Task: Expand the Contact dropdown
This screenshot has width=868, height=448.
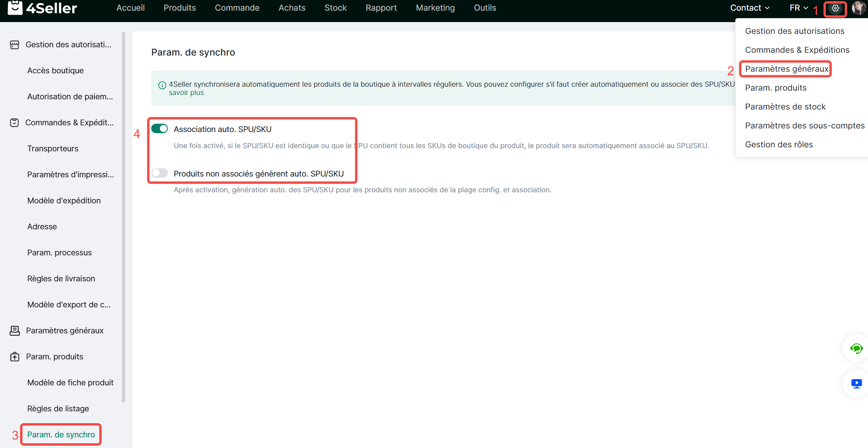Action: coord(749,8)
